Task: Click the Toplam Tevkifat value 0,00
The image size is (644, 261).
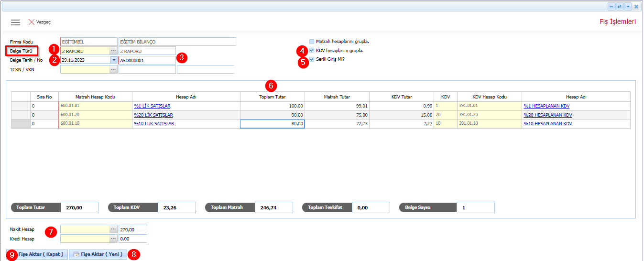Action: tap(371, 207)
